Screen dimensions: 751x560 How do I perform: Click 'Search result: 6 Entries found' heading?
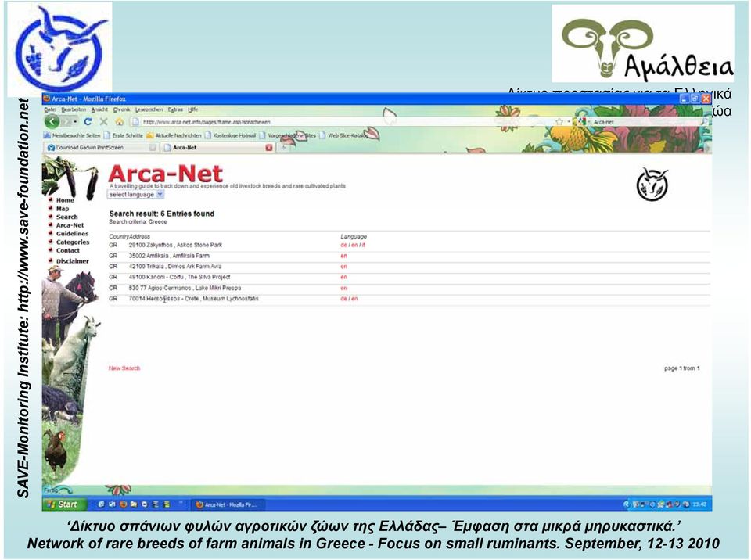161,214
